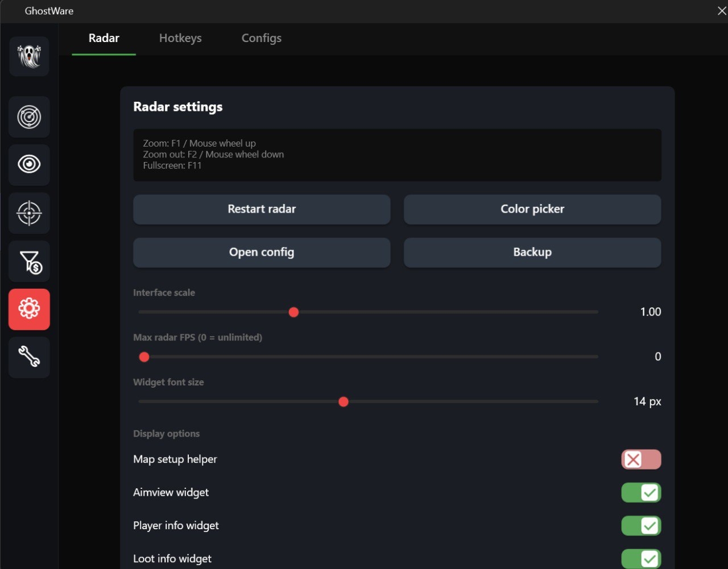
Task: Switch to the Hotkeys tab
Action: 180,38
